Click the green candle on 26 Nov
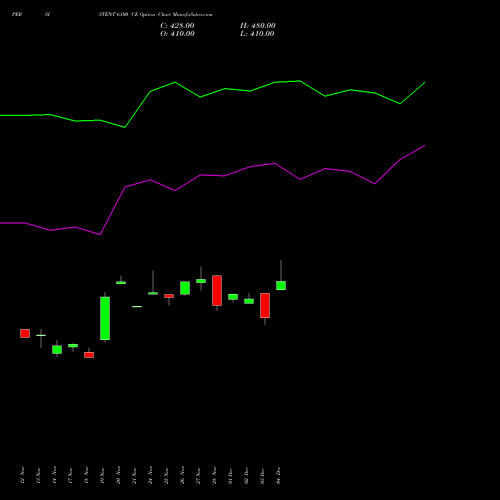This screenshot has height=500, width=500. [x=185, y=288]
